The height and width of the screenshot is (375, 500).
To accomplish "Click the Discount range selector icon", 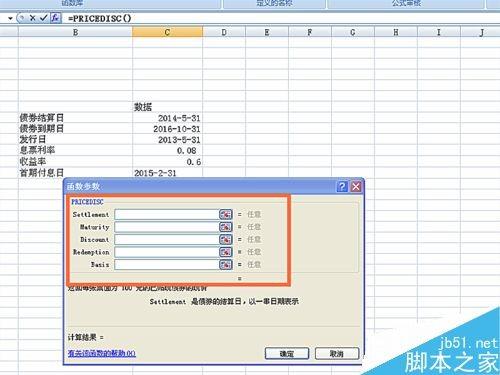I will tap(225, 239).
